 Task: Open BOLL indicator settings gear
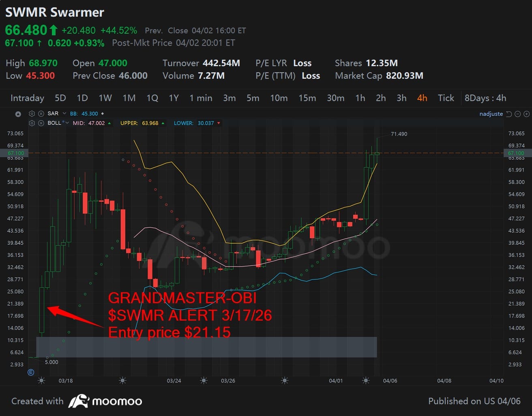pyautogui.click(x=32, y=123)
